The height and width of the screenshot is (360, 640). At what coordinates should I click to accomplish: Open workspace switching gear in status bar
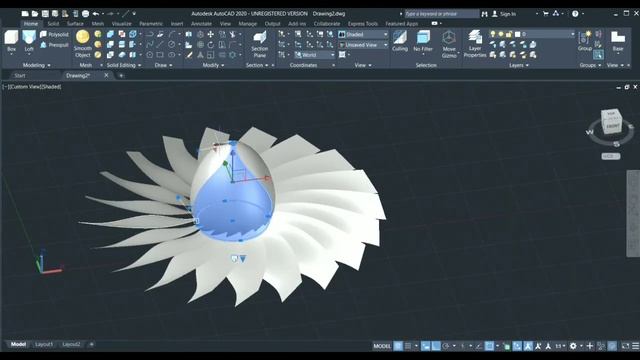point(573,346)
